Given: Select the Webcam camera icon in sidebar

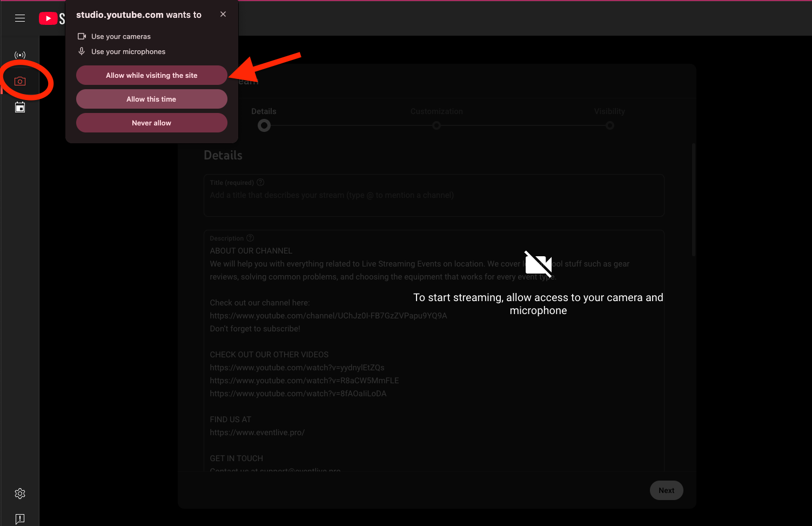Looking at the screenshot, I should coord(20,81).
